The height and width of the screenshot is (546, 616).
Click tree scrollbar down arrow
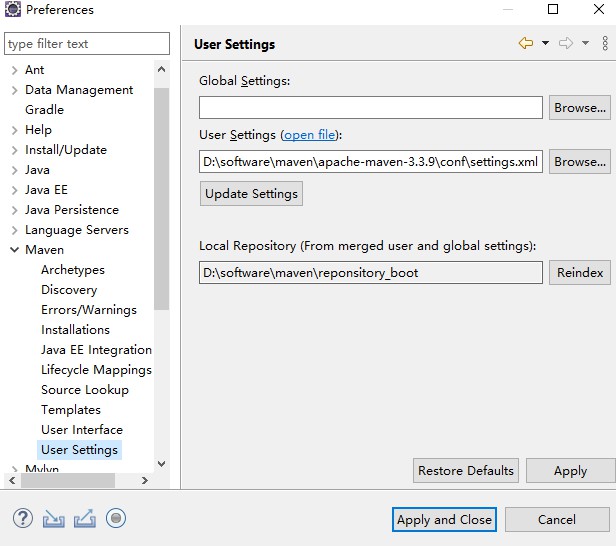161,464
